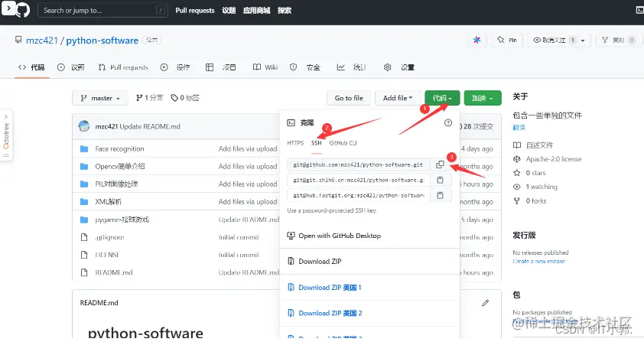The height and width of the screenshot is (342, 644).
Task: Open the 1 watching link
Action: point(542,187)
